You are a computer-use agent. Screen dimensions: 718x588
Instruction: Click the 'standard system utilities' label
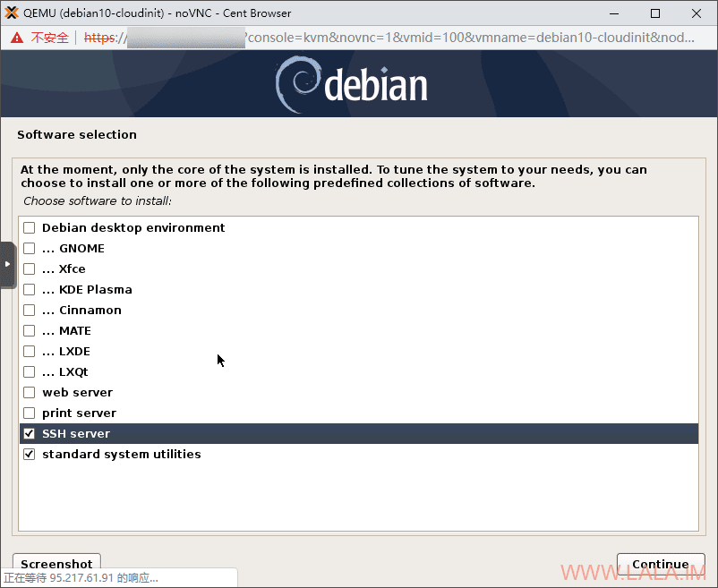click(x=122, y=455)
